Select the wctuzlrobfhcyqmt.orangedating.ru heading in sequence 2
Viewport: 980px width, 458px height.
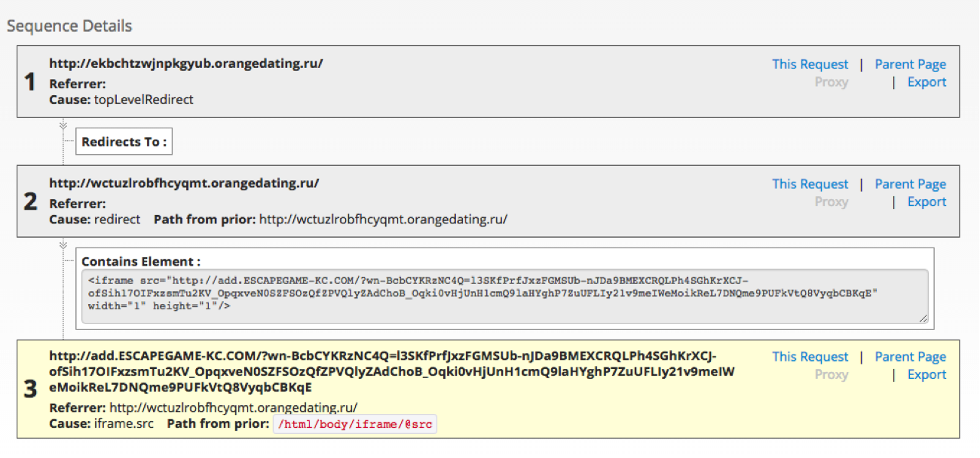pyautogui.click(x=184, y=183)
